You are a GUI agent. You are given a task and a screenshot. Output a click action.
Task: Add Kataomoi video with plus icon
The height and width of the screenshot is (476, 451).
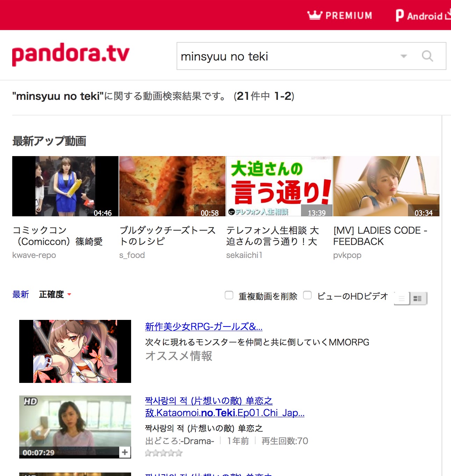(x=125, y=452)
